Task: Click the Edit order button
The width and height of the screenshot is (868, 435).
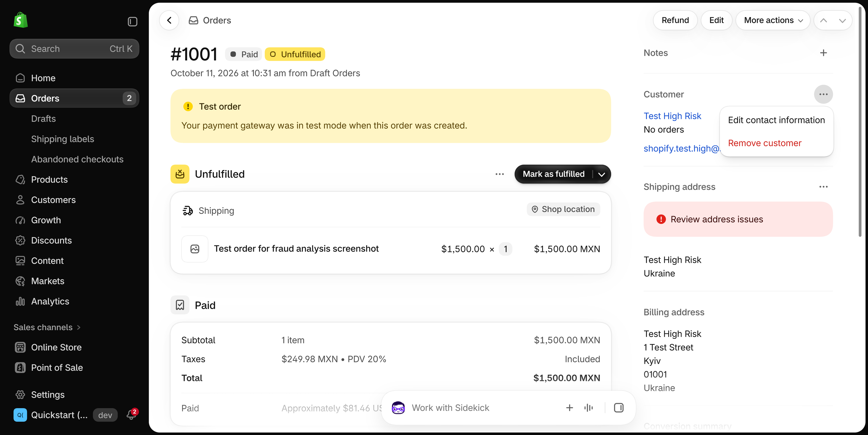Action: [x=716, y=20]
